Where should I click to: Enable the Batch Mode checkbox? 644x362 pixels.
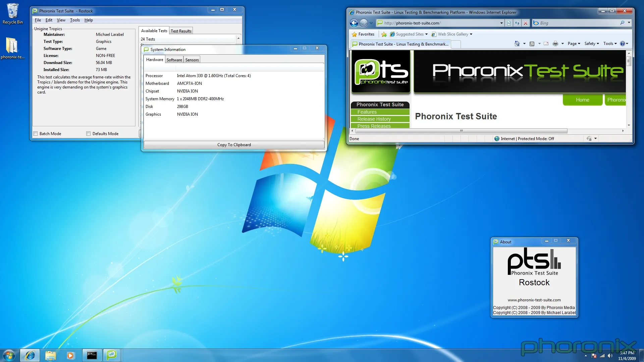click(x=36, y=134)
